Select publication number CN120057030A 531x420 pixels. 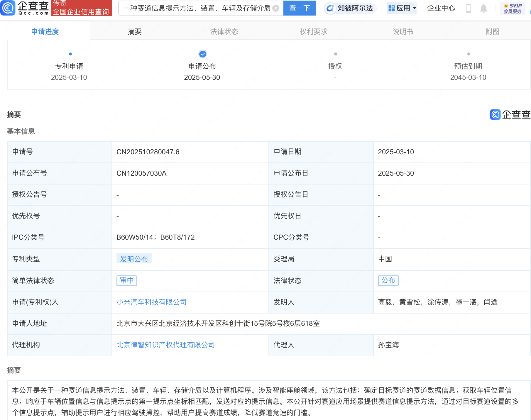pyautogui.click(x=141, y=173)
